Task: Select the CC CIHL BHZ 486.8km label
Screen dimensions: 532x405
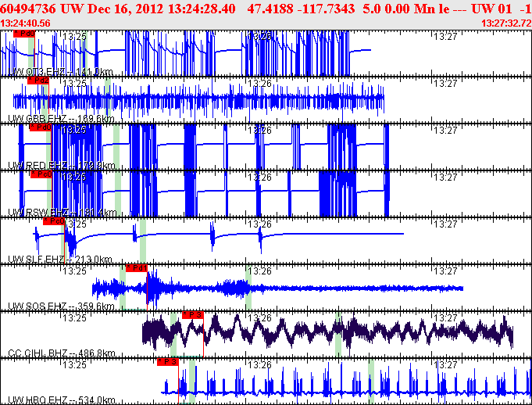Action: tap(61, 353)
